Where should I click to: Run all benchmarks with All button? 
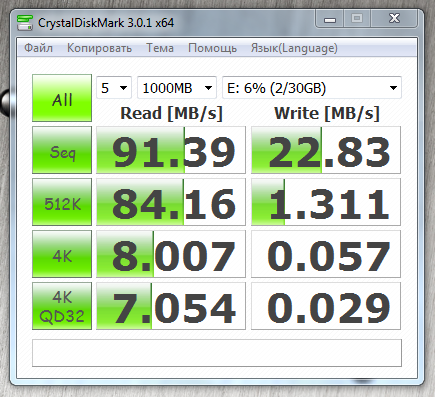click(62, 98)
